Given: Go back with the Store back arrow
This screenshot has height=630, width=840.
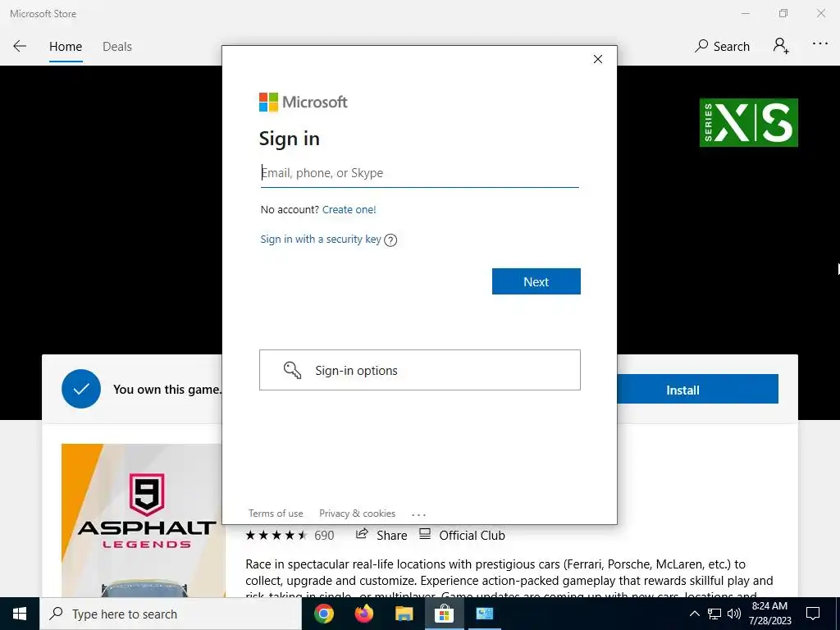Looking at the screenshot, I should click(20, 46).
